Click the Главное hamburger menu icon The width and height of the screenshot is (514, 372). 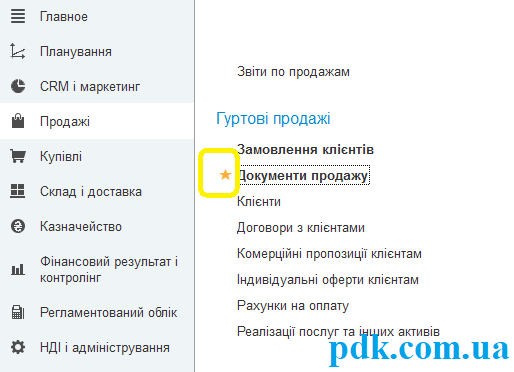coord(18,16)
